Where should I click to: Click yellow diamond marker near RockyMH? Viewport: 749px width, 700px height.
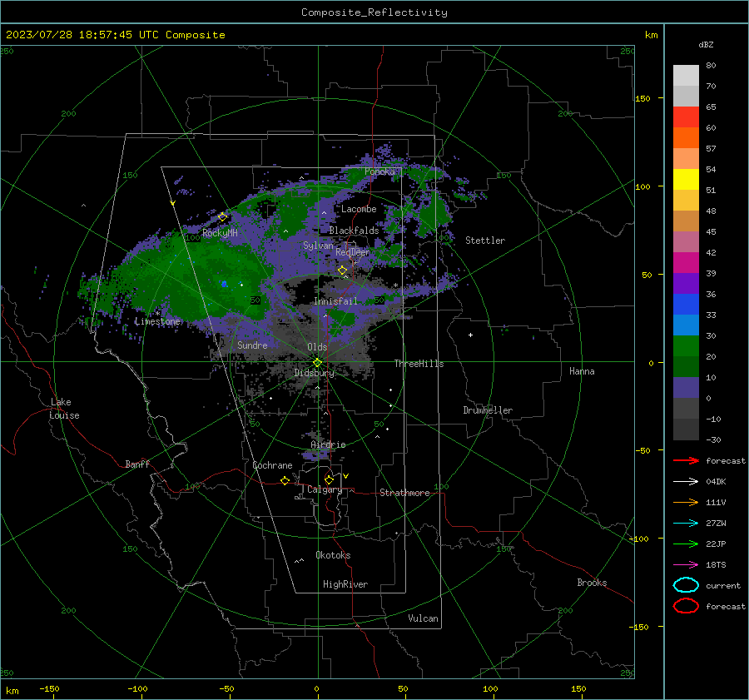222,217
